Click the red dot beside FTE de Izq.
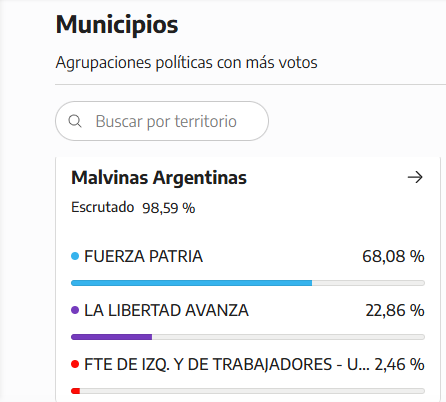 [75, 364]
